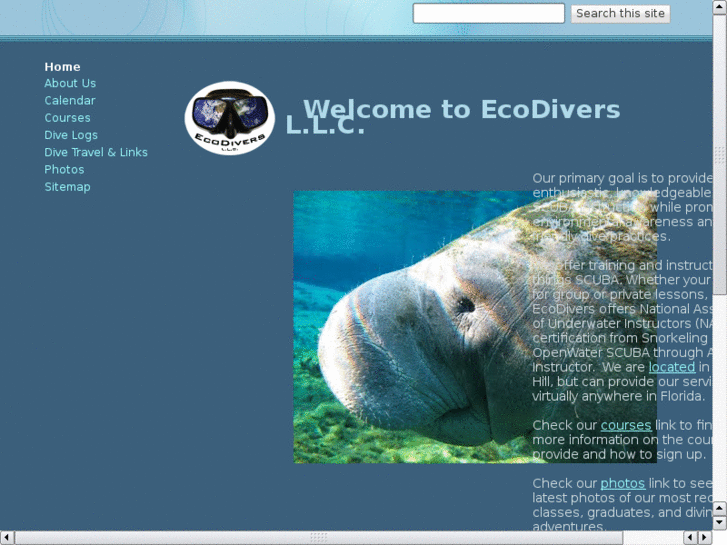The height and width of the screenshot is (545, 727).
Task: Follow the inline 'photos' link
Action: tap(622, 483)
